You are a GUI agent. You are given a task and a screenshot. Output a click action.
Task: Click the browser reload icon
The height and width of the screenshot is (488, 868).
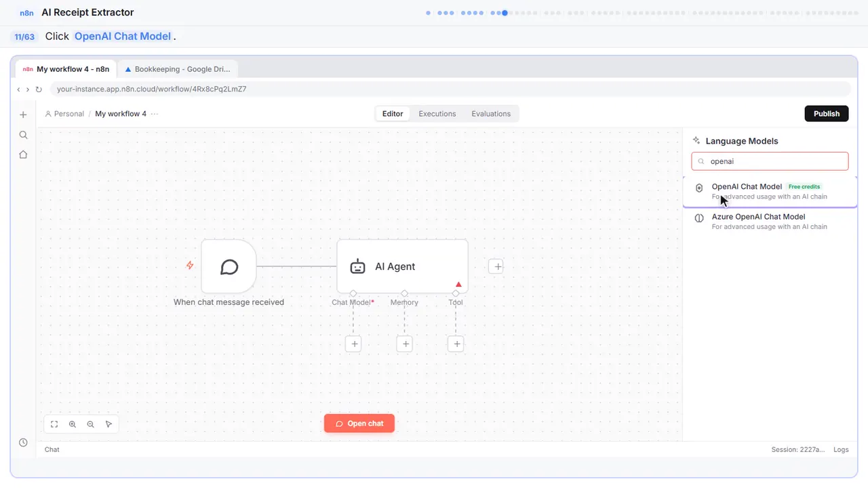click(39, 89)
